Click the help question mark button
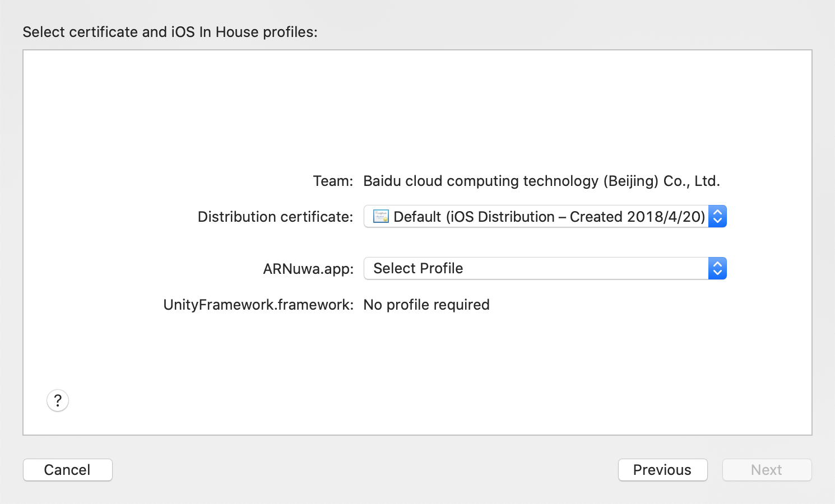 pos(58,400)
